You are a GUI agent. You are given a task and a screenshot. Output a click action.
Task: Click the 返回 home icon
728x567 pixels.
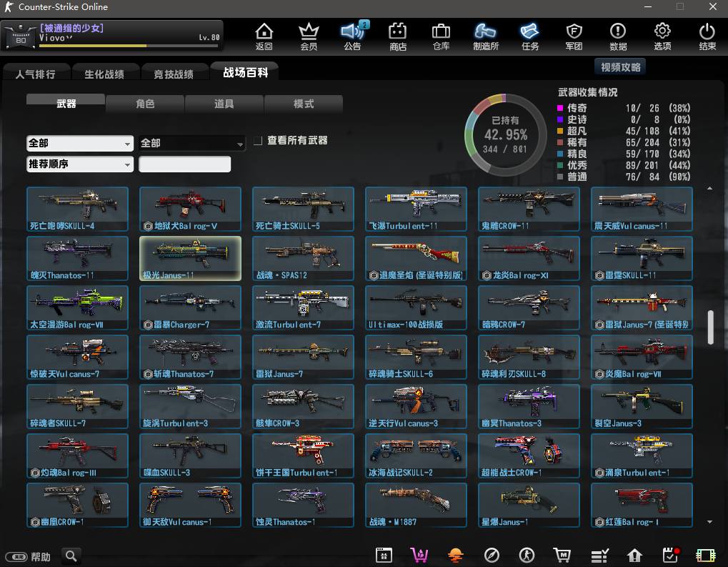coord(264,36)
